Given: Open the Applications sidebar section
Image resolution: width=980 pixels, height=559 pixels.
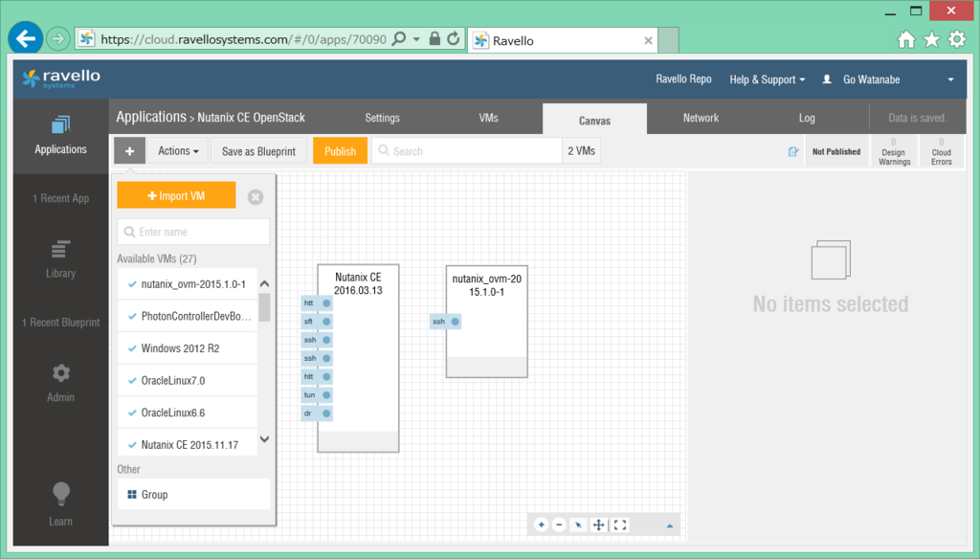Looking at the screenshot, I should click(x=60, y=136).
